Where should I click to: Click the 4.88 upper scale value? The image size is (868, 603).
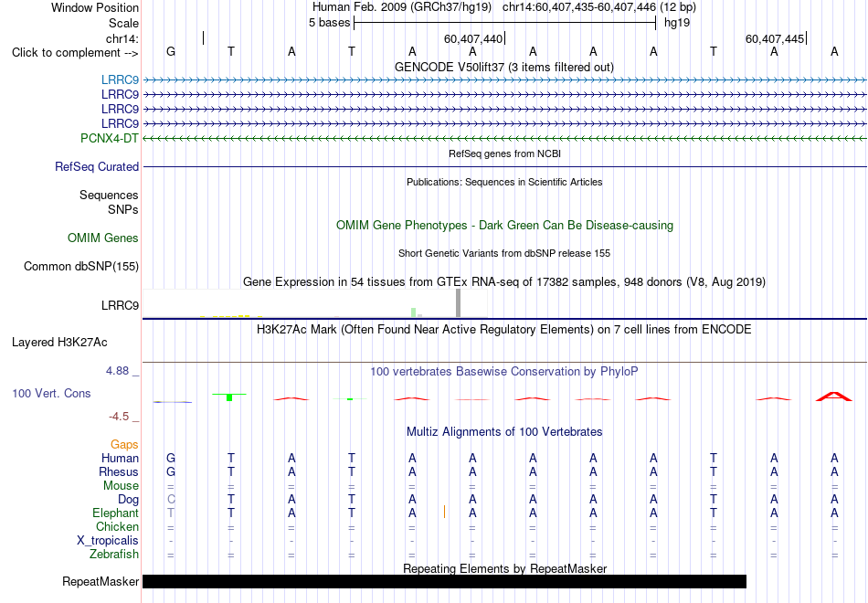click(x=117, y=371)
